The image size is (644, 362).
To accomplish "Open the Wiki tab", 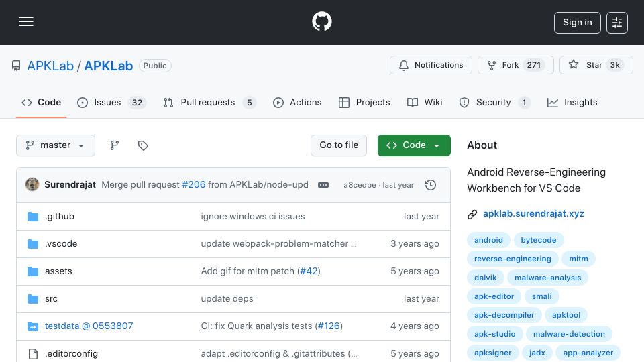I will point(425,102).
